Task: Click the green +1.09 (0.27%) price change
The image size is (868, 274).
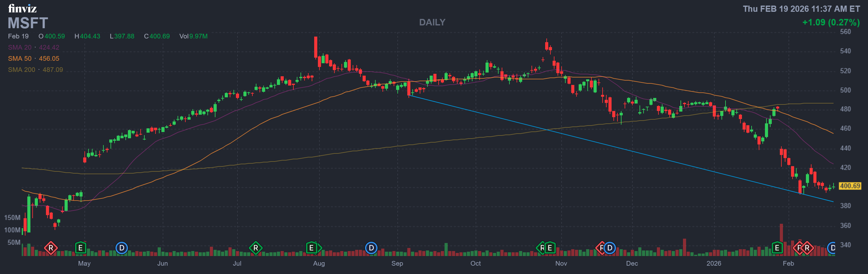Action: pyautogui.click(x=831, y=22)
